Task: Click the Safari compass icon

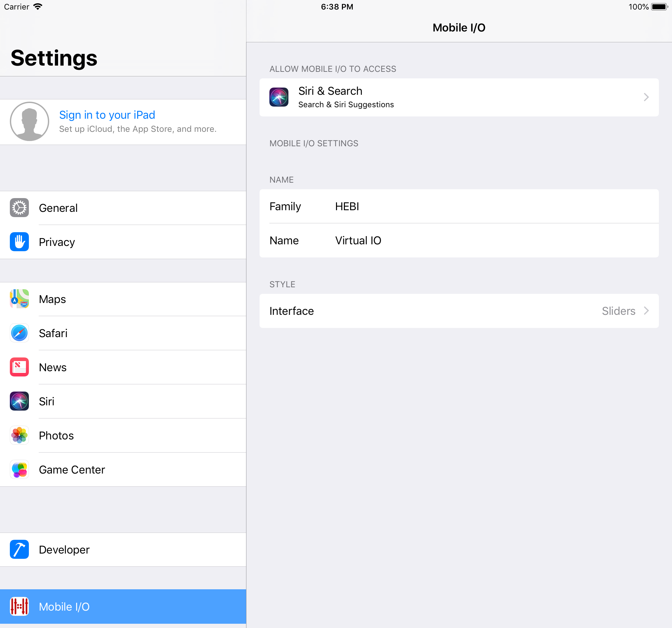Action: tap(19, 333)
